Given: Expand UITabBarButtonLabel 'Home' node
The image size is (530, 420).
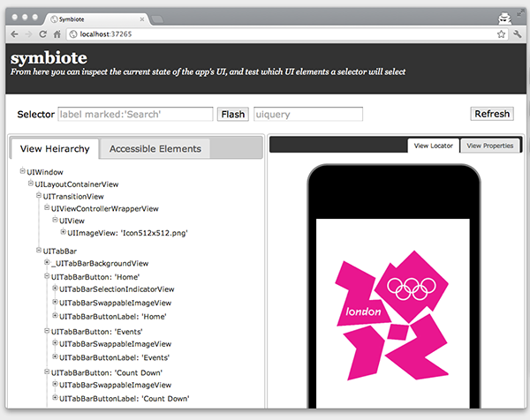Looking at the screenshot, I should pos(55,315).
